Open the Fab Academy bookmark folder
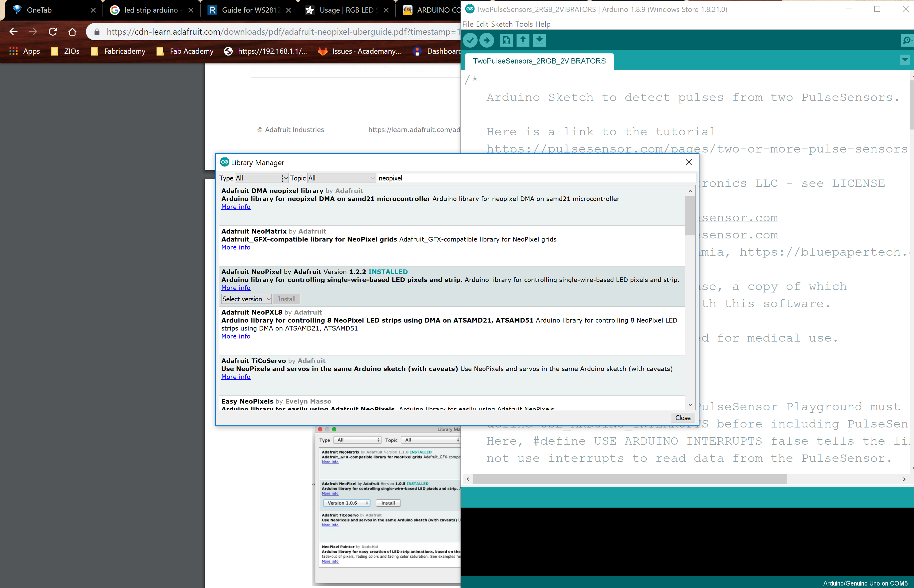Viewport: 914px width, 588px height. pyautogui.click(x=185, y=51)
